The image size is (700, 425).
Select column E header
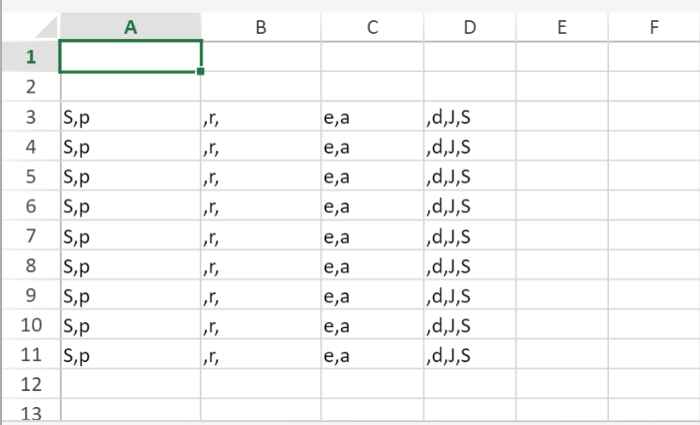[x=561, y=28]
